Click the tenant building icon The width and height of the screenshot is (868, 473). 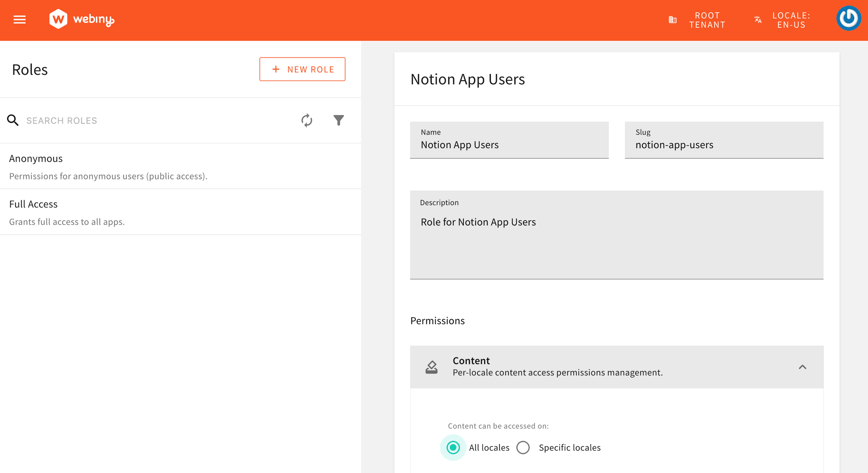pos(672,20)
